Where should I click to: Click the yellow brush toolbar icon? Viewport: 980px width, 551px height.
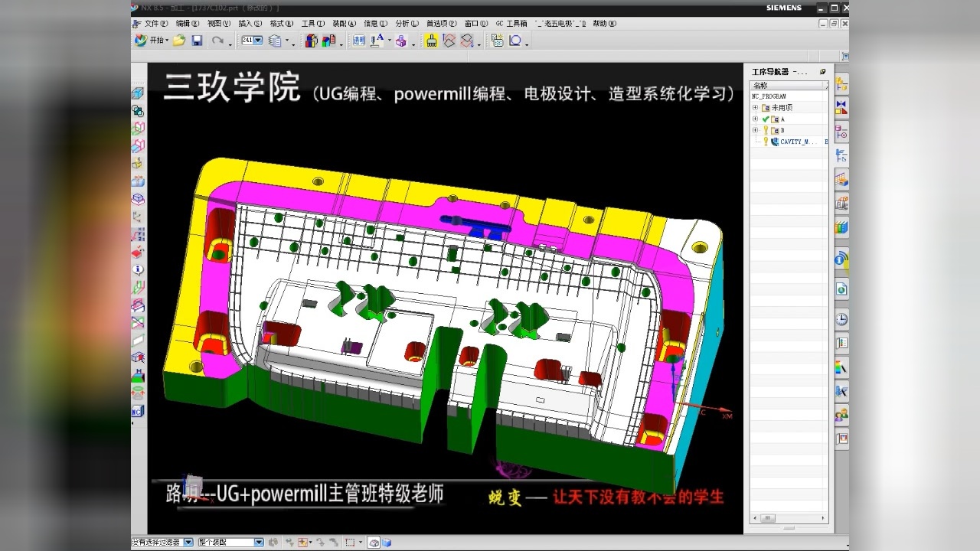pos(431,41)
